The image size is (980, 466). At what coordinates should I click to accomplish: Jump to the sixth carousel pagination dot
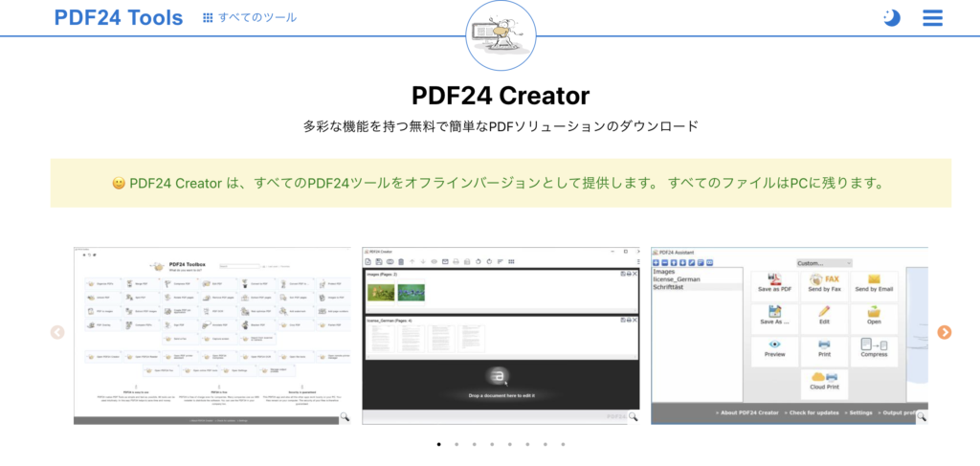tap(527, 445)
